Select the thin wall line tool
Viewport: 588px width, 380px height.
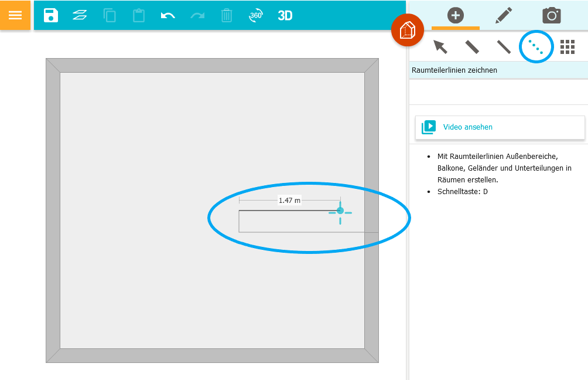504,47
